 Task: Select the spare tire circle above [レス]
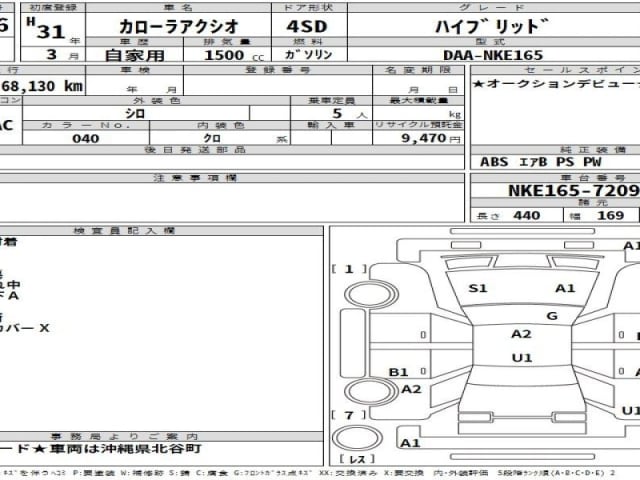point(357,438)
